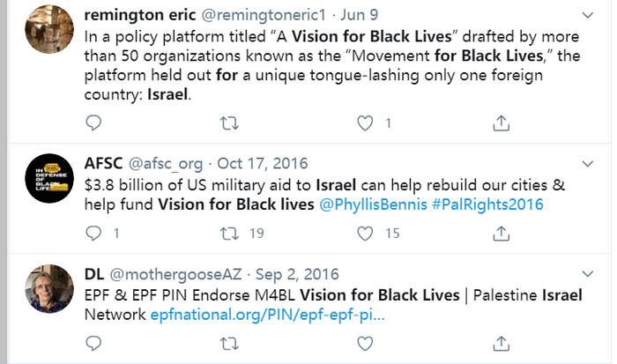View AFSC's profile picture
Viewport: 617px width, 364px height.
(48, 178)
